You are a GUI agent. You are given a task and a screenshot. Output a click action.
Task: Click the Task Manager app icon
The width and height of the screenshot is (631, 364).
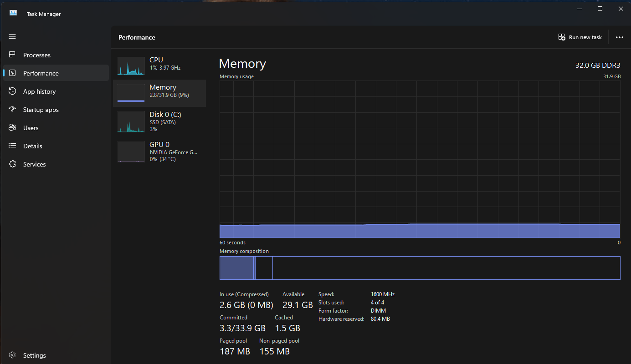coord(13,14)
